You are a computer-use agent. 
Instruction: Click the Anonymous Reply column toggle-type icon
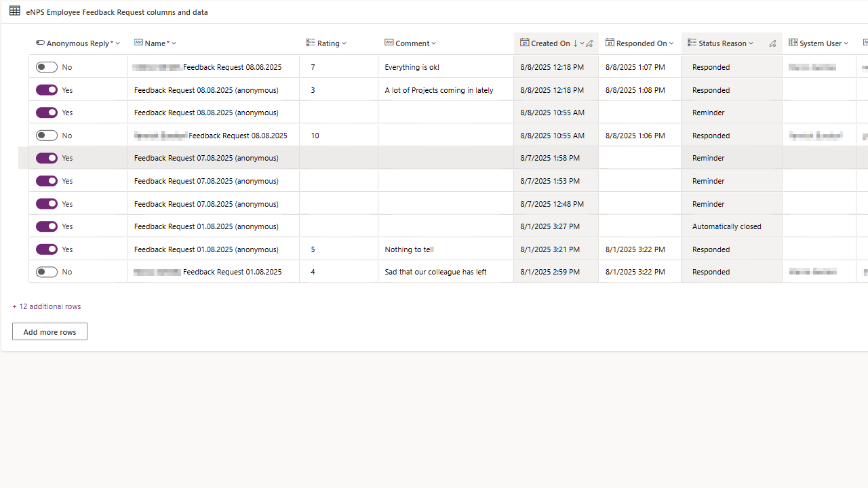(40, 43)
